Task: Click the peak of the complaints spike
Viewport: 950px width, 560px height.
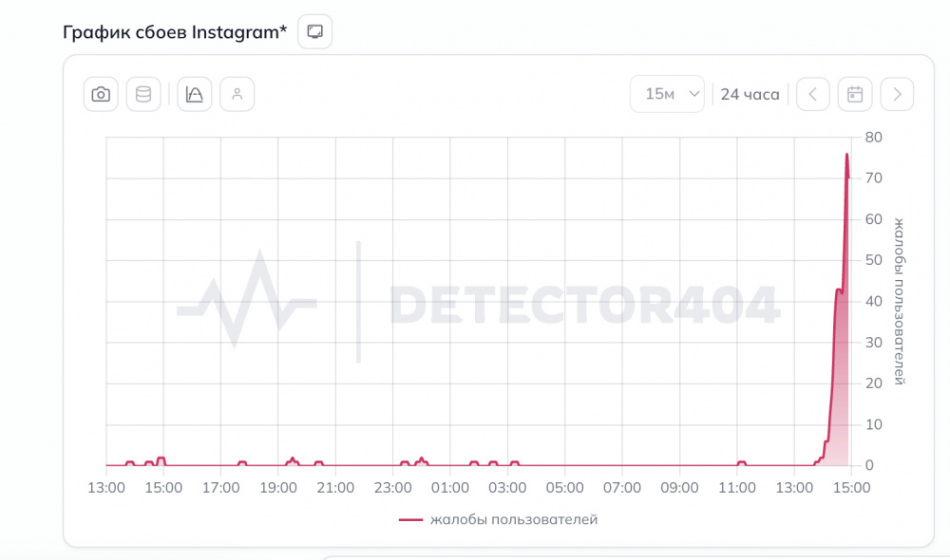Action: click(x=846, y=155)
